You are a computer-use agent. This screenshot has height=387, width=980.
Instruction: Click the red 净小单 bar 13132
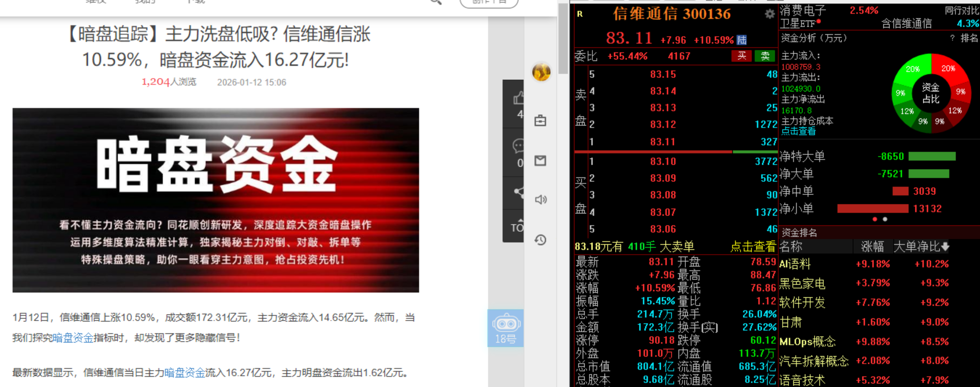873,209
